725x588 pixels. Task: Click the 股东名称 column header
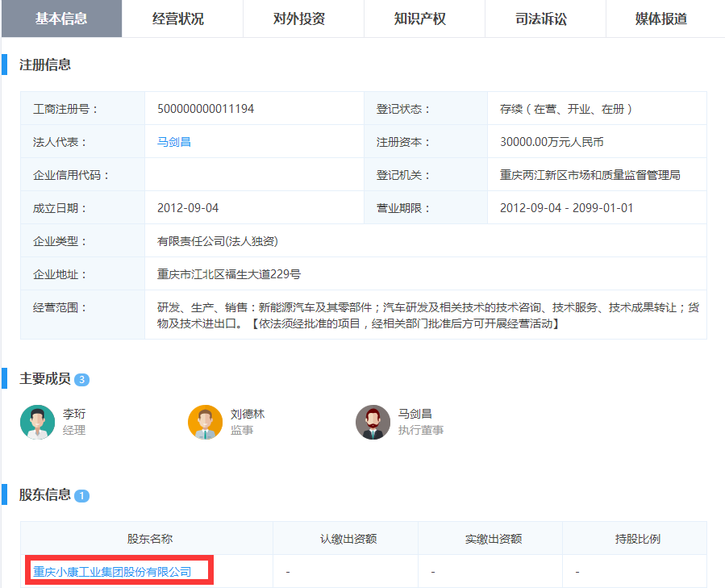(x=150, y=538)
